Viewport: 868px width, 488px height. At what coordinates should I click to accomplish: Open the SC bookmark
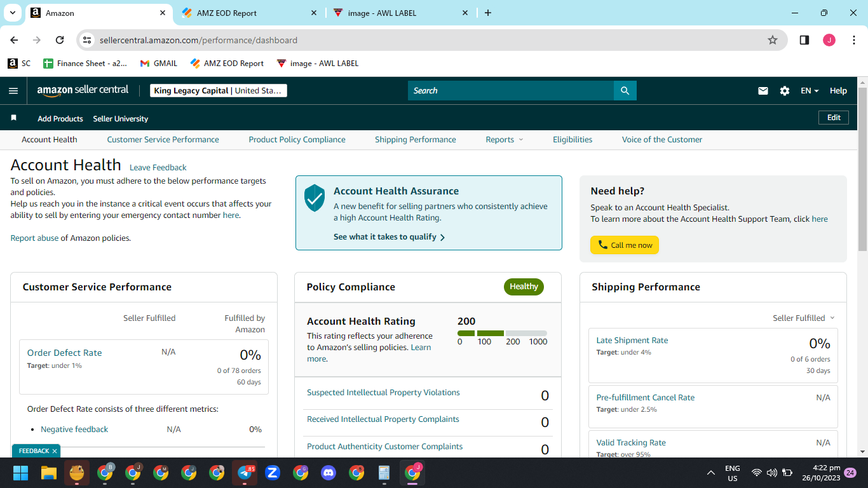tap(19, 64)
